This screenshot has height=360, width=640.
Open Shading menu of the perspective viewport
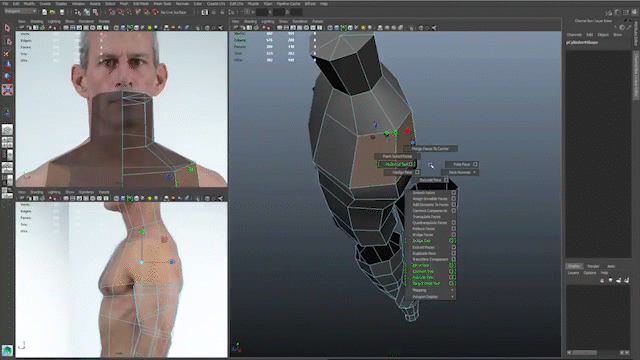[x=250, y=21]
